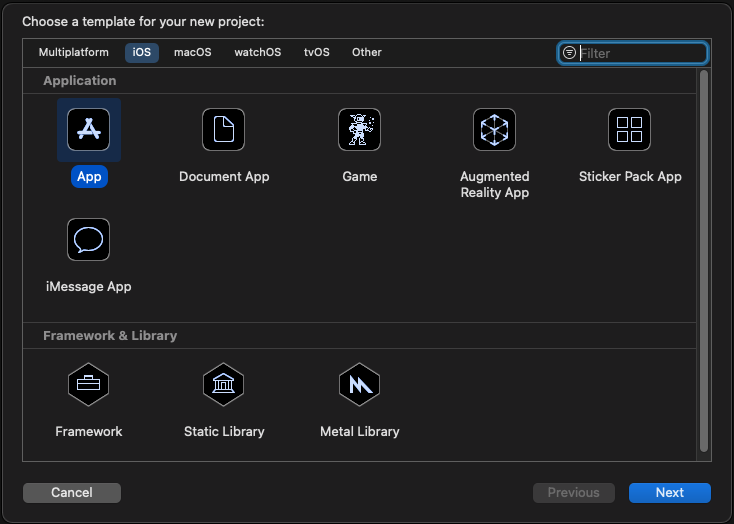
Task: Click the highlighted "App" label
Action: (x=89, y=177)
